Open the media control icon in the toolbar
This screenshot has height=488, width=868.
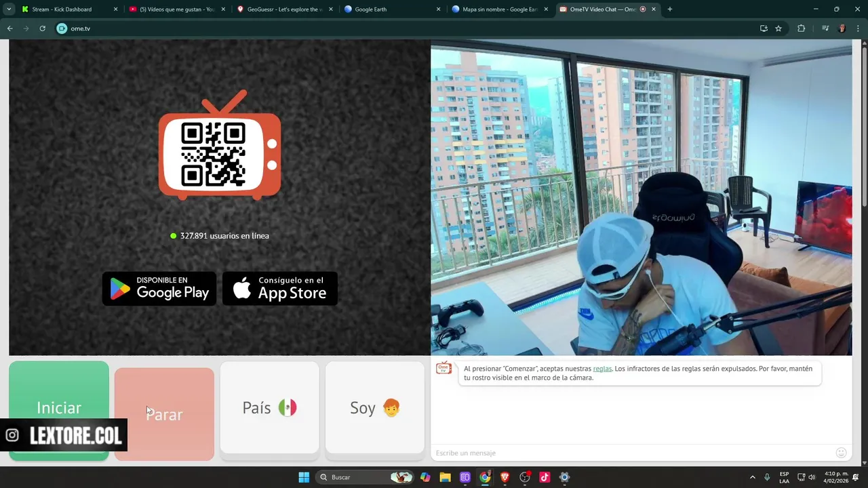[x=825, y=28]
